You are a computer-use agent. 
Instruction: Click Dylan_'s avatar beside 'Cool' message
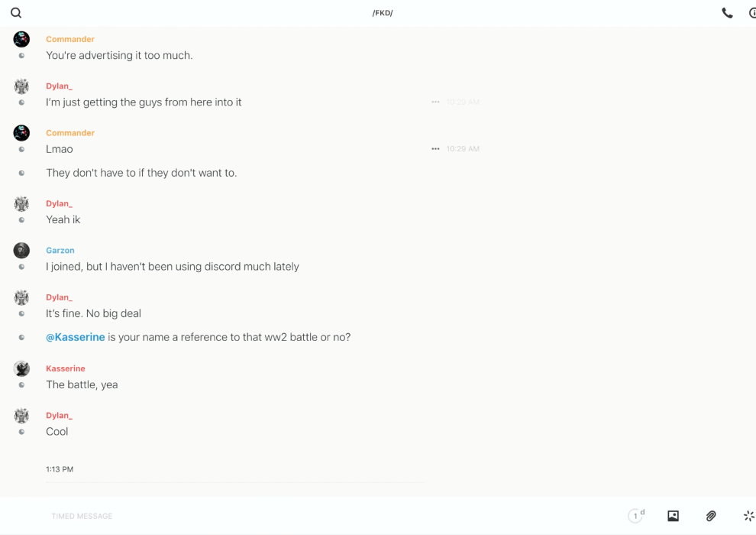point(21,416)
